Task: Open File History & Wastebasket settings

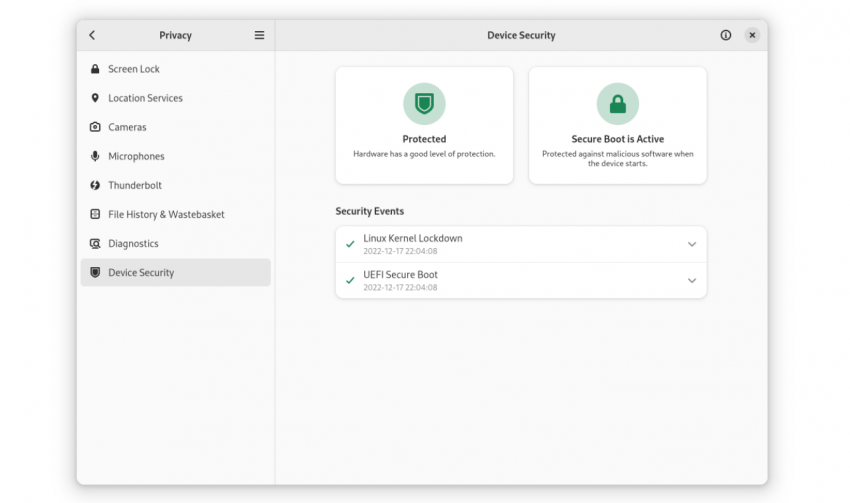Action: [166, 214]
